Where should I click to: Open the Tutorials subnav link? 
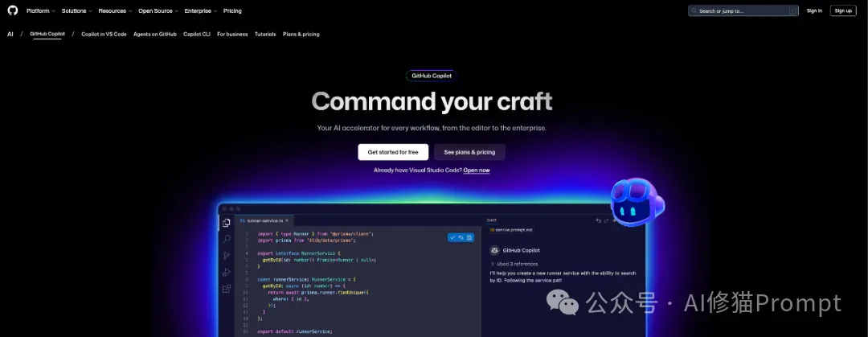tap(265, 35)
